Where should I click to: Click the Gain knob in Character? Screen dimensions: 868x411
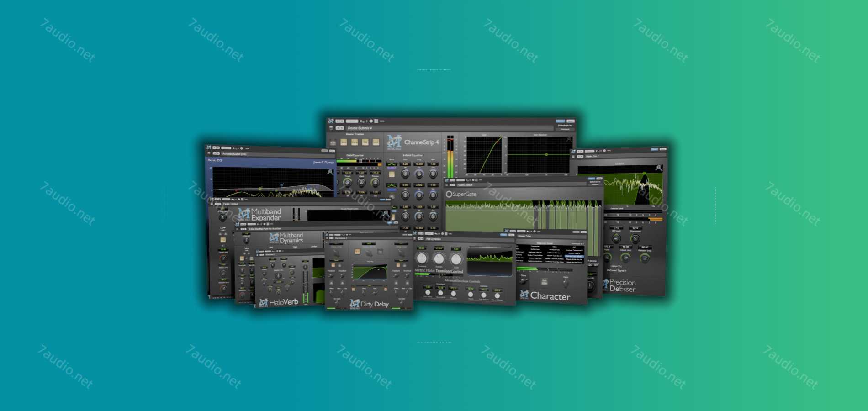coord(566,284)
